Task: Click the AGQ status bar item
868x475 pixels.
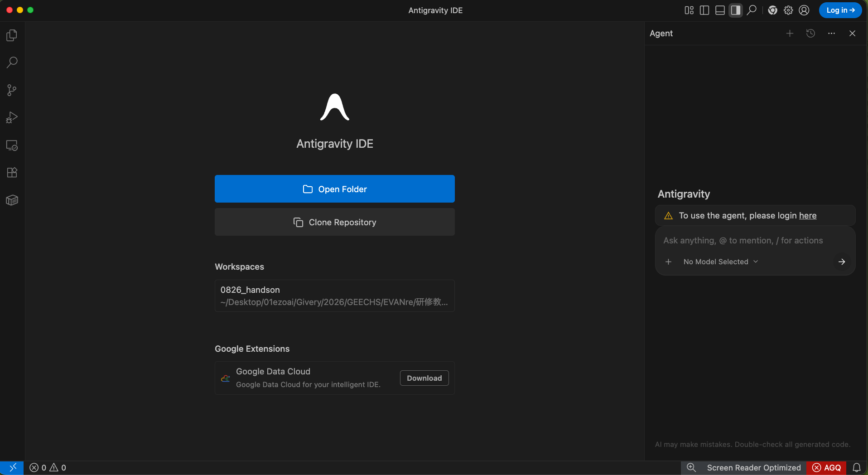Action: coord(827,468)
